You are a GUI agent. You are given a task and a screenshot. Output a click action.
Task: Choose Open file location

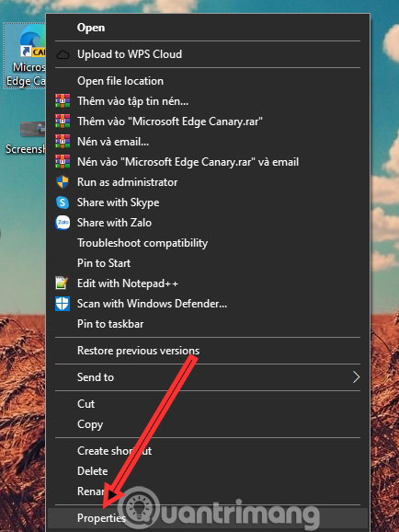point(208,81)
